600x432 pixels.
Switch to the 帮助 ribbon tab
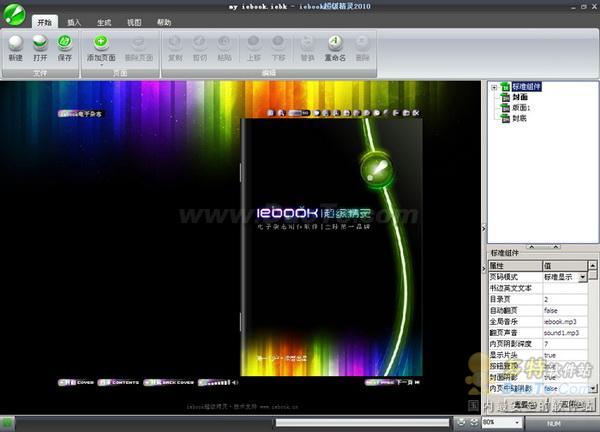click(164, 22)
